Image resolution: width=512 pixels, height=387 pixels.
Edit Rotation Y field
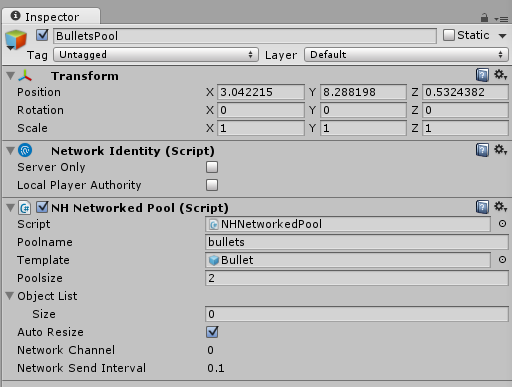click(363, 110)
